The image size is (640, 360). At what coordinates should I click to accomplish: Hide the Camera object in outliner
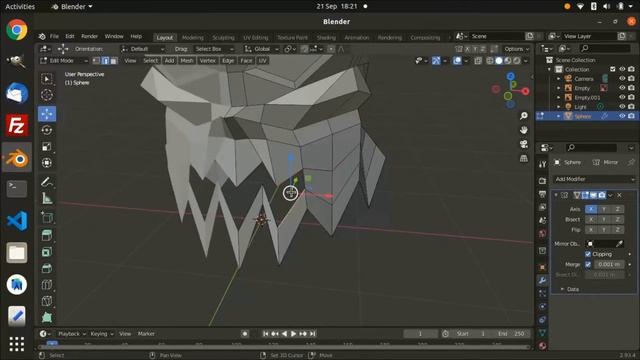(622, 78)
